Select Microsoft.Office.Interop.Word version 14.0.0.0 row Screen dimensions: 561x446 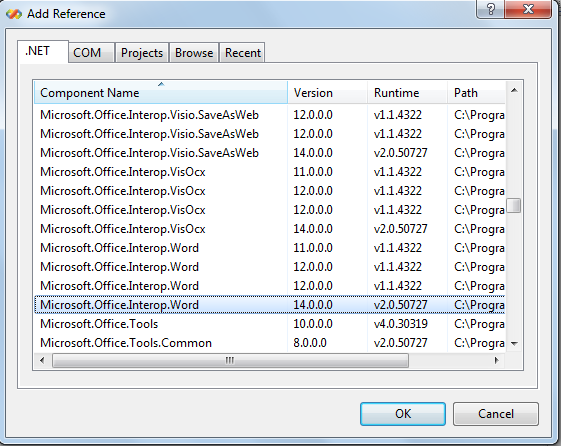click(270, 305)
